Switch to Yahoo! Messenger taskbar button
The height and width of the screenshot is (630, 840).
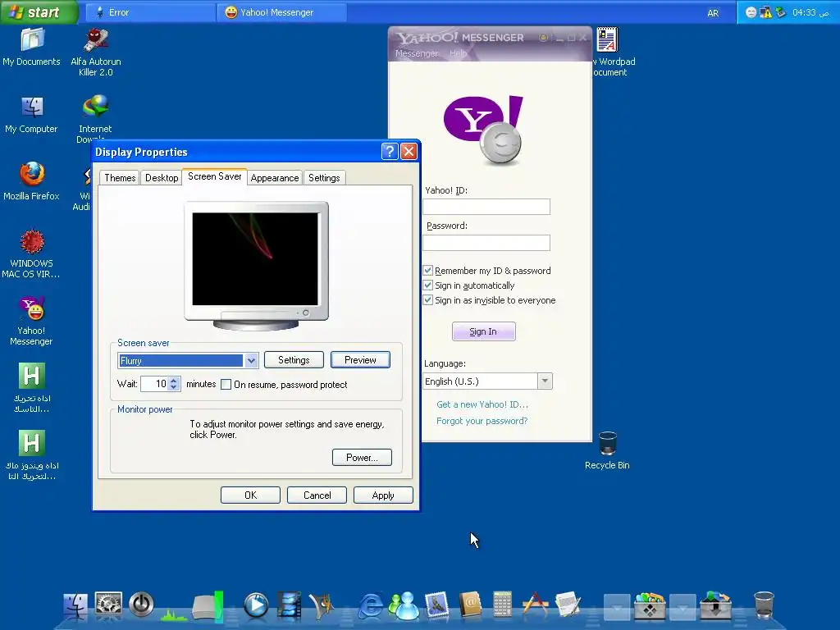282,12
